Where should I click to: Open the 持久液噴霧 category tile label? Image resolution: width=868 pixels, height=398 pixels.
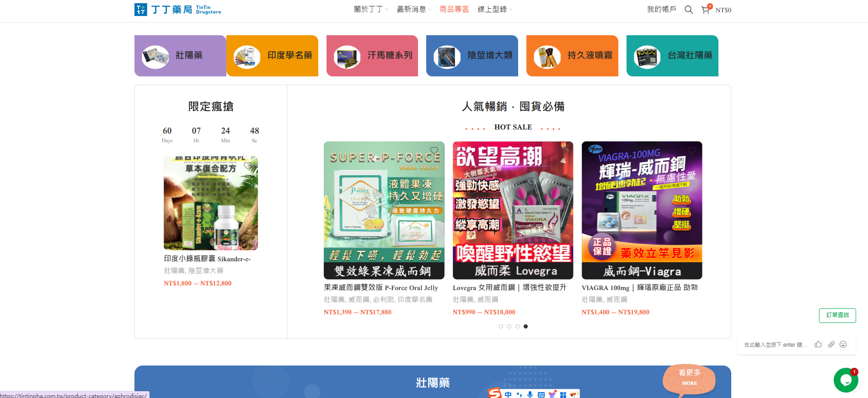[590, 55]
